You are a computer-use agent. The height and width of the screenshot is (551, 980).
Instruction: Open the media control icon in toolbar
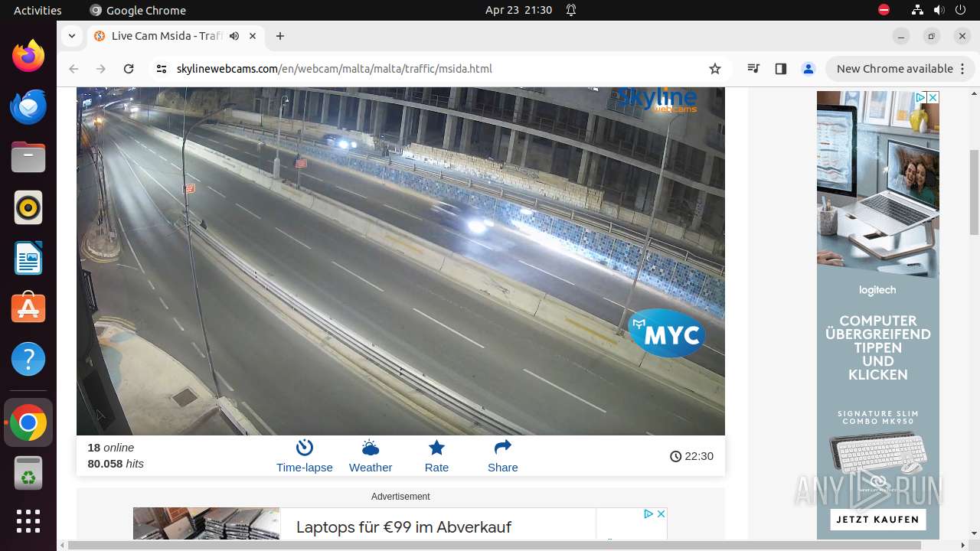(x=753, y=69)
